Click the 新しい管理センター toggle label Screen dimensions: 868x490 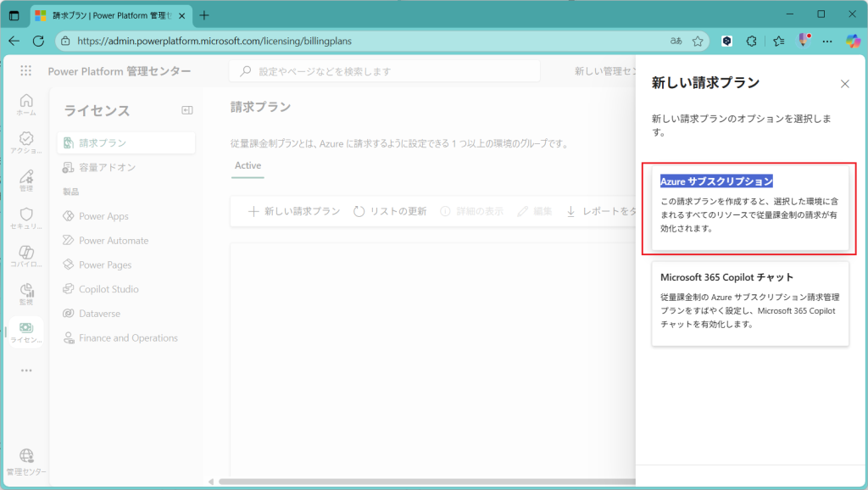(x=605, y=71)
